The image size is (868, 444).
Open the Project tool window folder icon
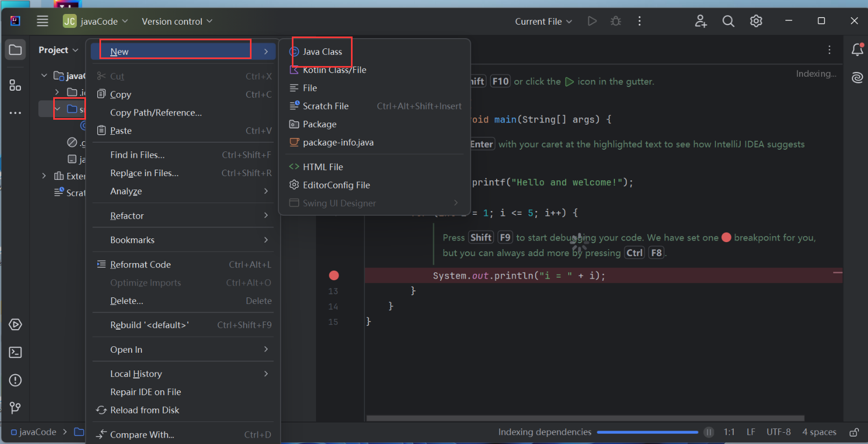point(16,50)
